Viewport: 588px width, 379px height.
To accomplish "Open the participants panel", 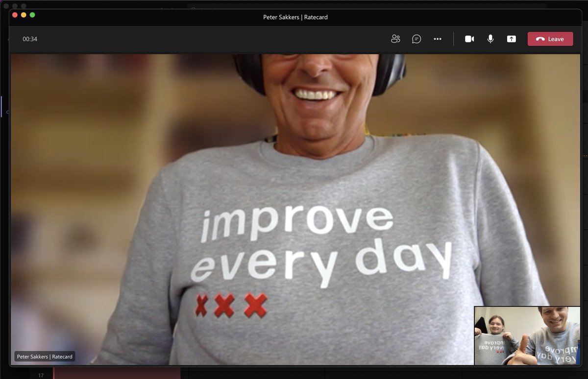I will 395,39.
